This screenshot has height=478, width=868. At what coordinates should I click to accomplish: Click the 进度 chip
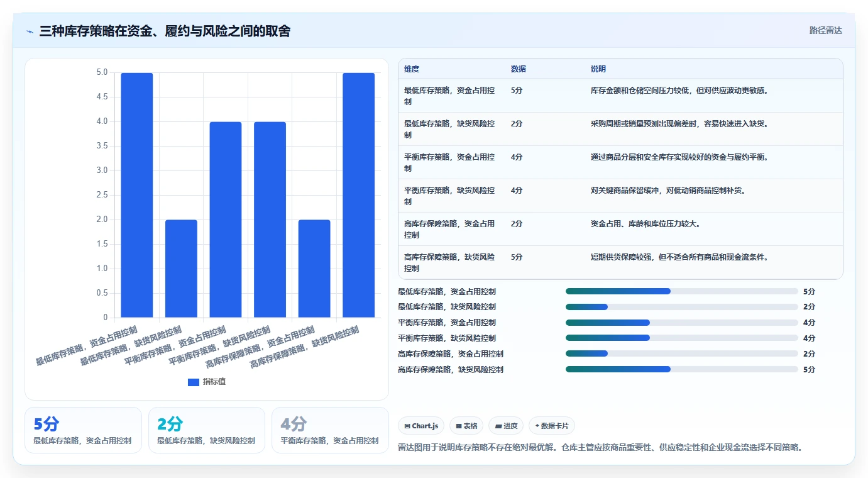(506, 426)
